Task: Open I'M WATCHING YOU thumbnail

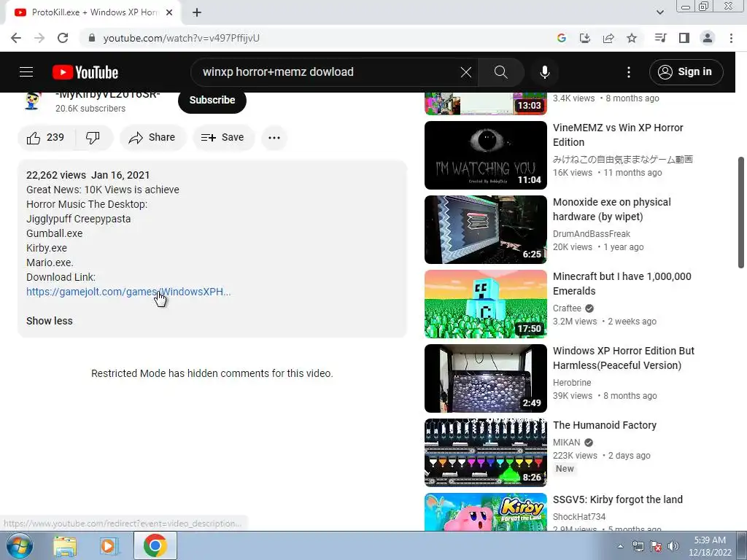Action: (485, 155)
